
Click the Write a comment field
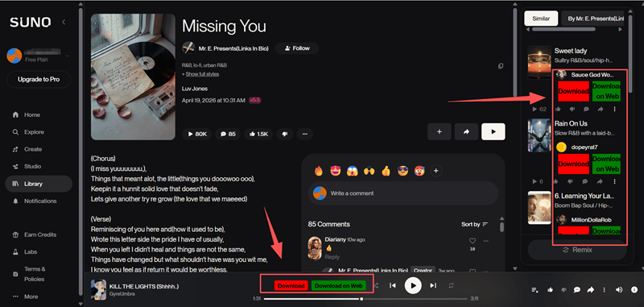[x=403, y=193]
